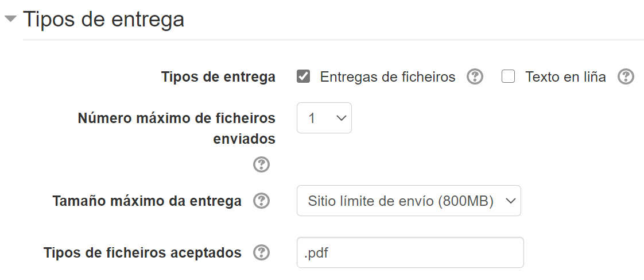This screenshot has width=644, height=280.
Task: Click the bold Tipos de entrega field label
Action: click(218, 77)
